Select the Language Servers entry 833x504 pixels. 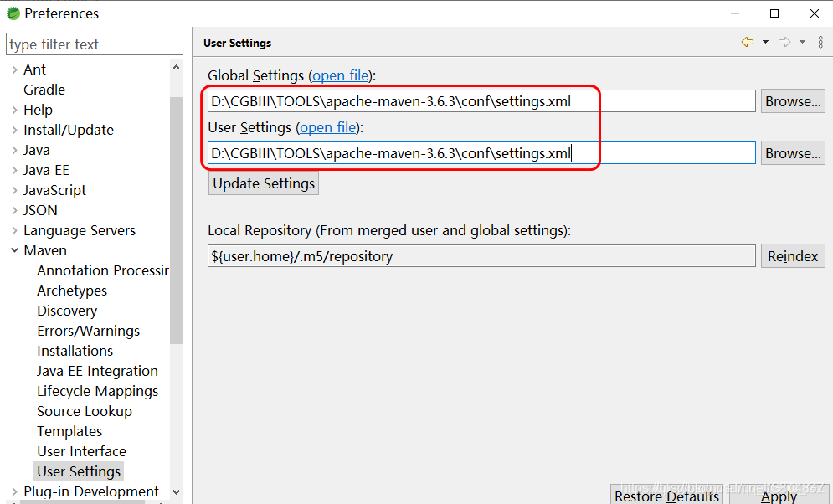pyautogui.click(x=80, y=230)
